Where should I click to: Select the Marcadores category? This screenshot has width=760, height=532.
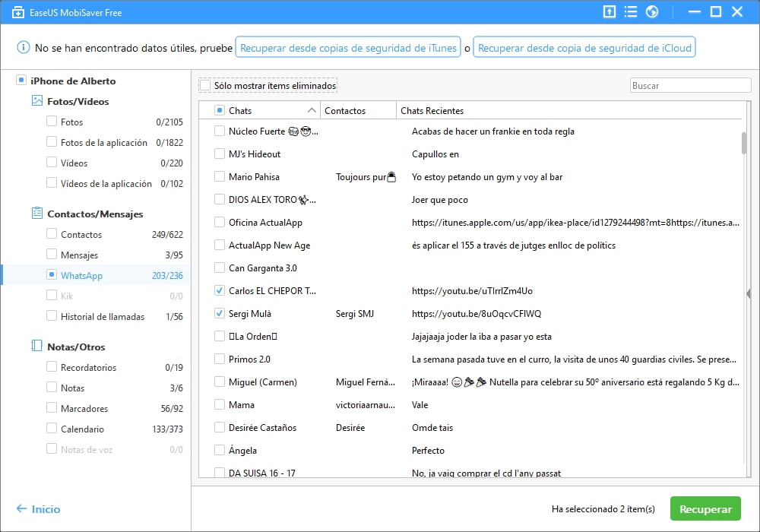(x=84, y=408)
